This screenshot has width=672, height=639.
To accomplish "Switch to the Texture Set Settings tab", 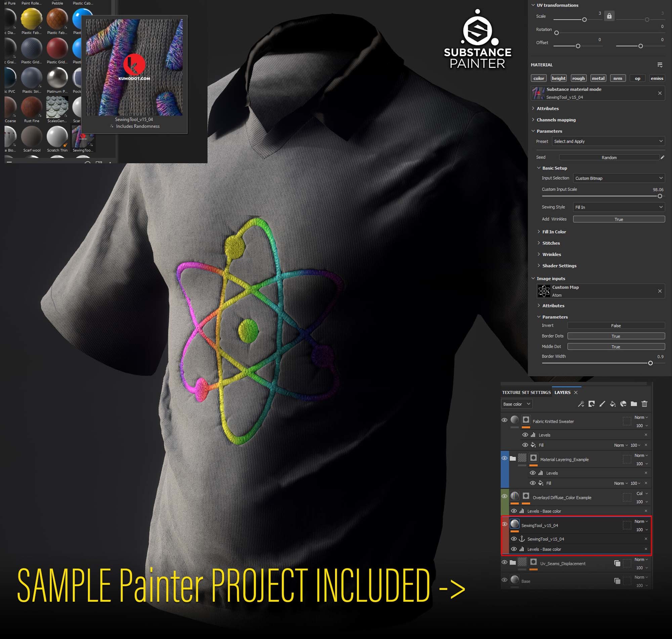I will coord(526,393).
